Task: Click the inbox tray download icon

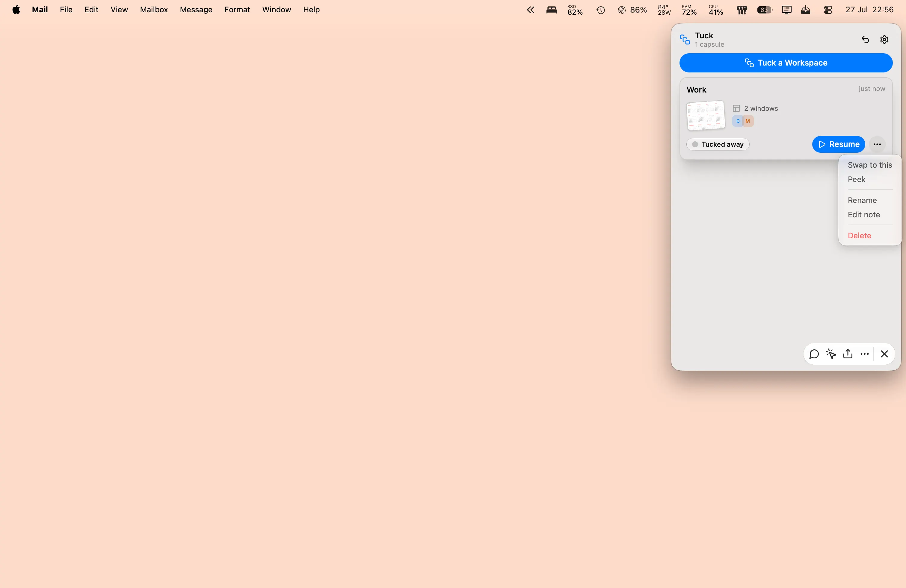Action: [x=806, y=10]
